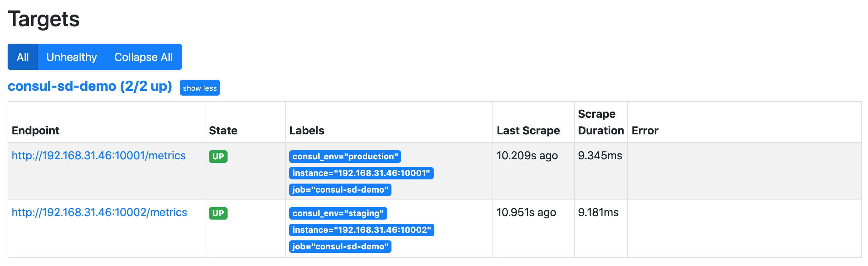The image size is (868, 266).
Task: Click the first row job="consul-sd-demo" badge
Action: [340, 190]
